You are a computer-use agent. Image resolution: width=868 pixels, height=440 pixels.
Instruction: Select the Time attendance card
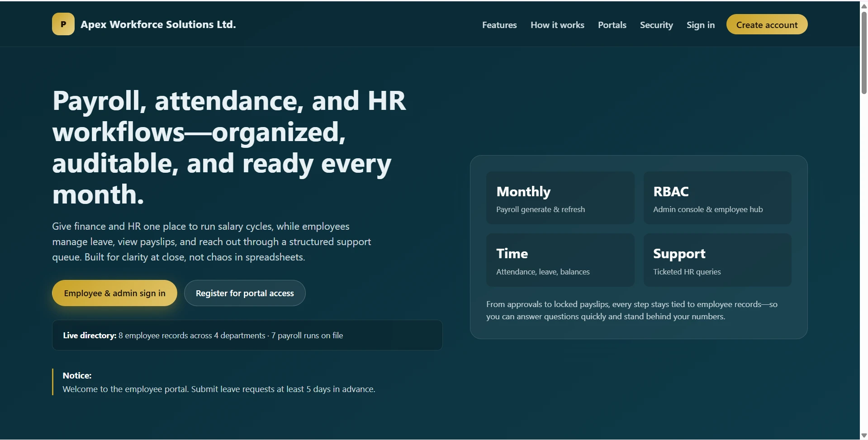560,260
